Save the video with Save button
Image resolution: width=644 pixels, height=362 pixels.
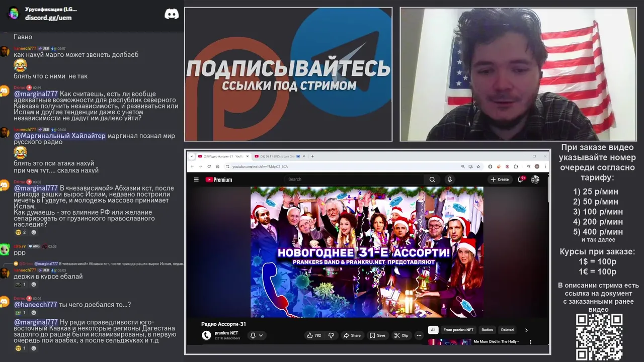tap(377, 335)
